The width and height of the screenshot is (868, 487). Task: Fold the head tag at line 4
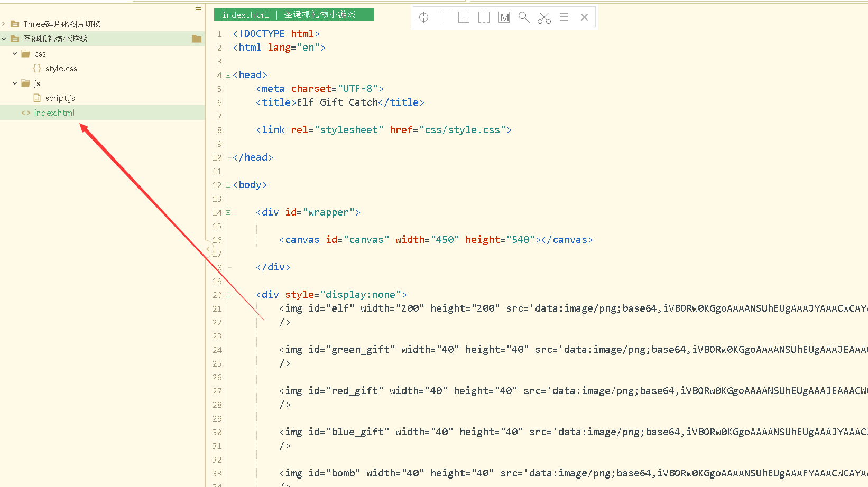point(228,75)
